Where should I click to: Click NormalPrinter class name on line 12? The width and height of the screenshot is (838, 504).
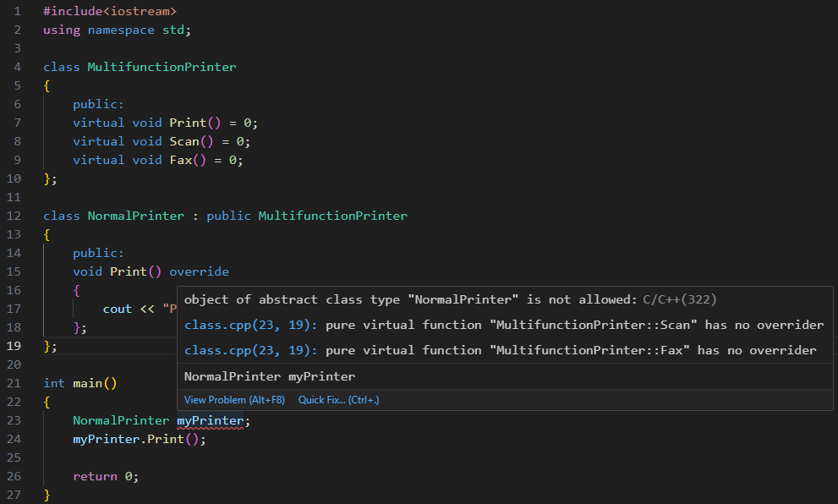(x=136, y=216)
